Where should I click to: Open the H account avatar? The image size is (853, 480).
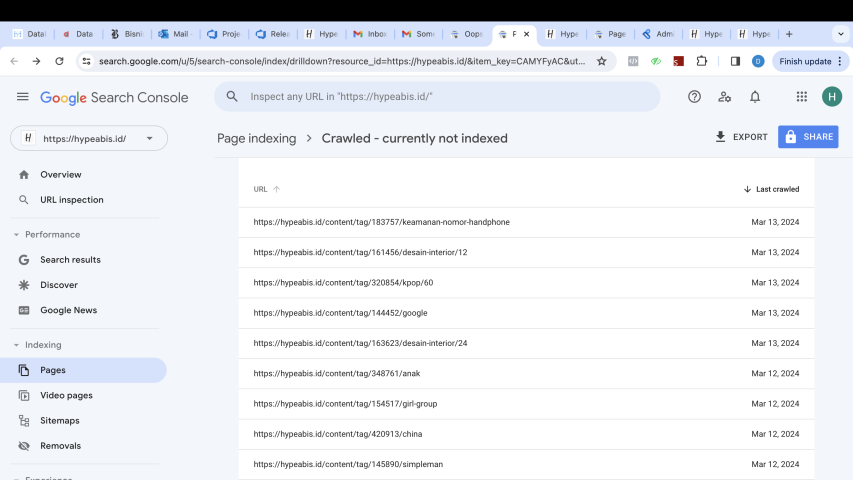pyautogui.click(x=832, y=97)
